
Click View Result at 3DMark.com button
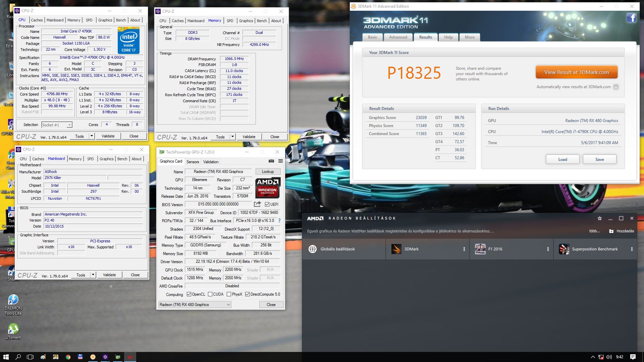click(x=576, y=72)
